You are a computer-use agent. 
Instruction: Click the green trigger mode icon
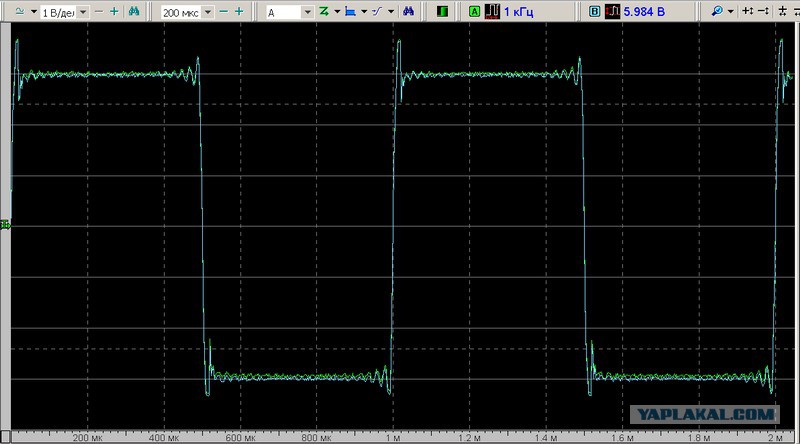point(323,11)
